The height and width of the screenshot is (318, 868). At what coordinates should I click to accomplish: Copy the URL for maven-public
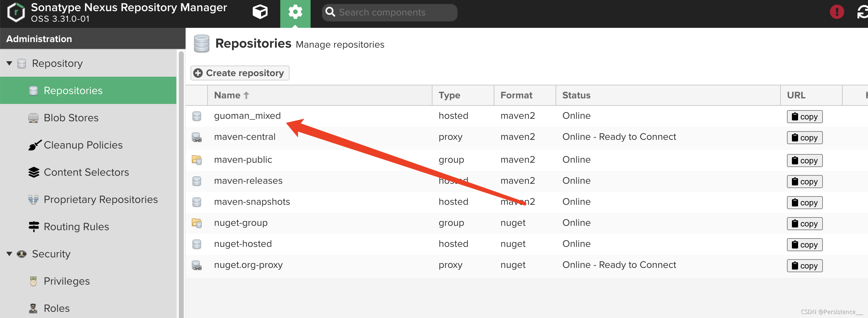(804, 161)
